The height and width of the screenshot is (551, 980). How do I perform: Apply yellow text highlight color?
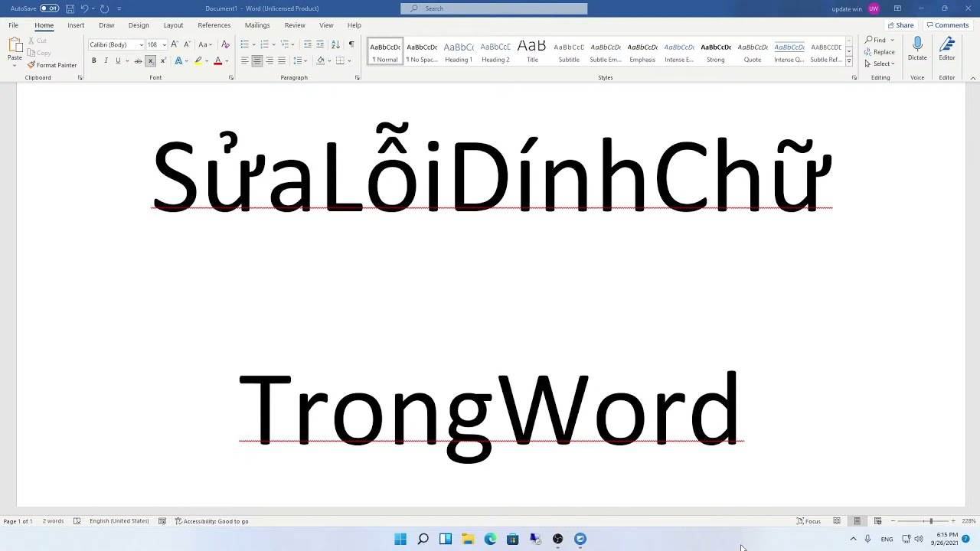point(198,60)
